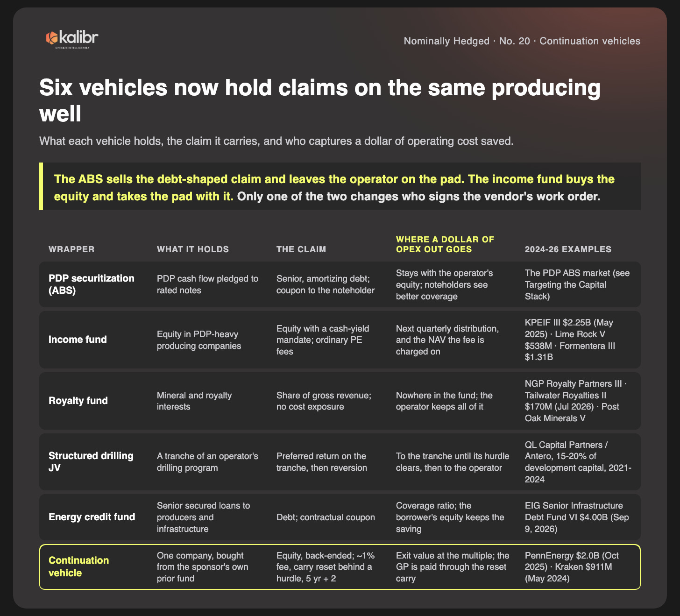Click the yellow OPEX OUT GOES column header
This screenshot has height=616, width=680.
pyautogui.click(x=445, y=244)
